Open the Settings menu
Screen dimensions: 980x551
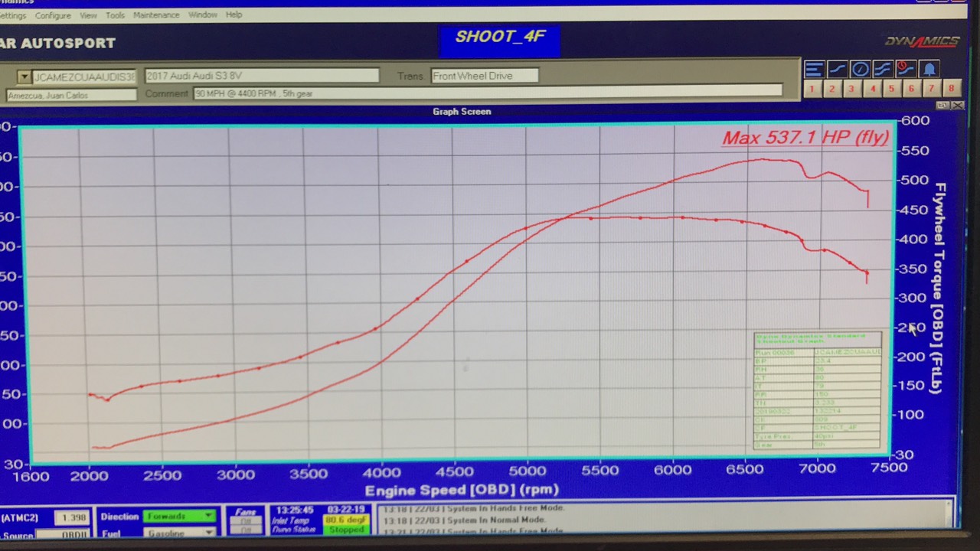click(x=13, y=15)
